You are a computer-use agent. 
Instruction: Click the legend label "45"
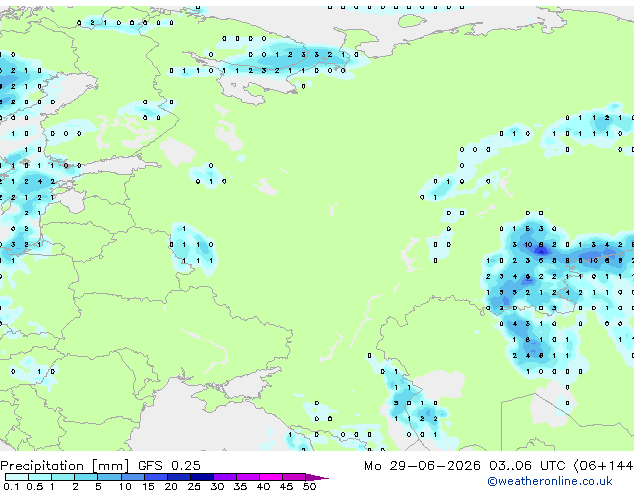(x=286, y=486)
